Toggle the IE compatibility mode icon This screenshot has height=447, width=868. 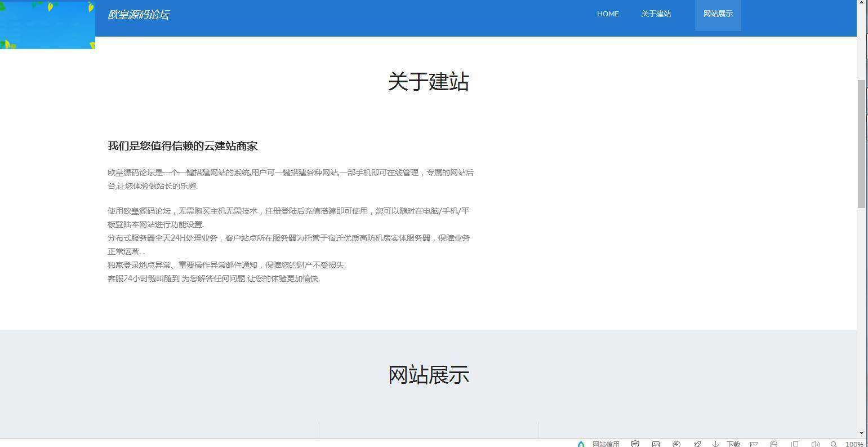tap(773, 444)
